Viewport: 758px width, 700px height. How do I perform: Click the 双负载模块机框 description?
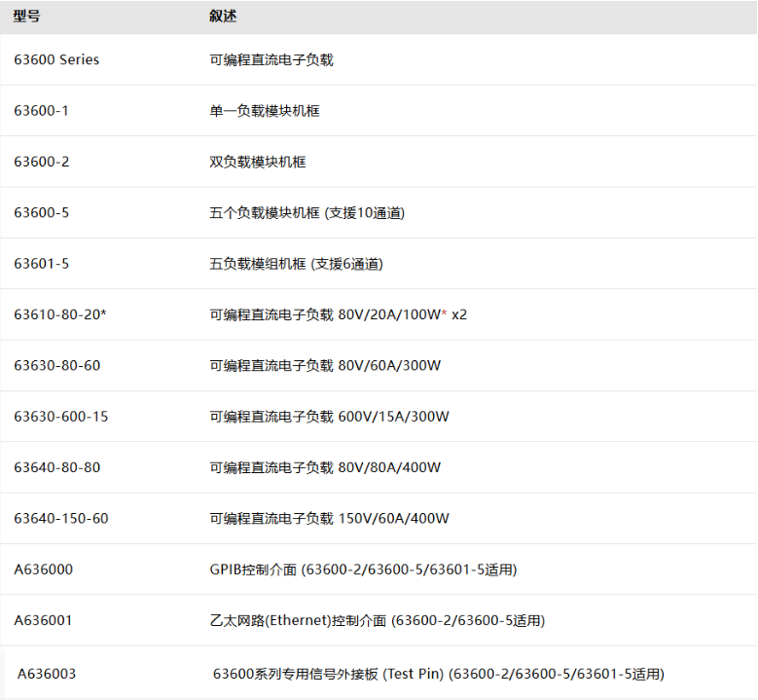point(258,162)
